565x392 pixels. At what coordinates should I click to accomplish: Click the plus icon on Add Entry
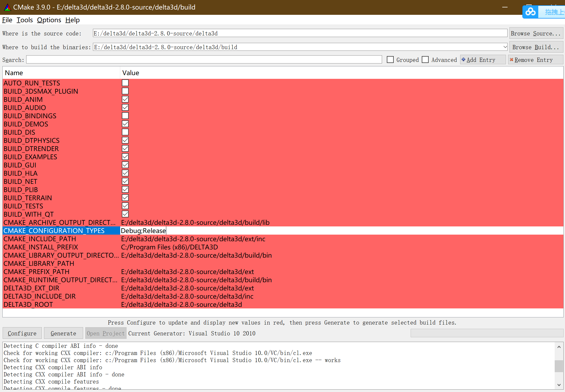point(464,60)
